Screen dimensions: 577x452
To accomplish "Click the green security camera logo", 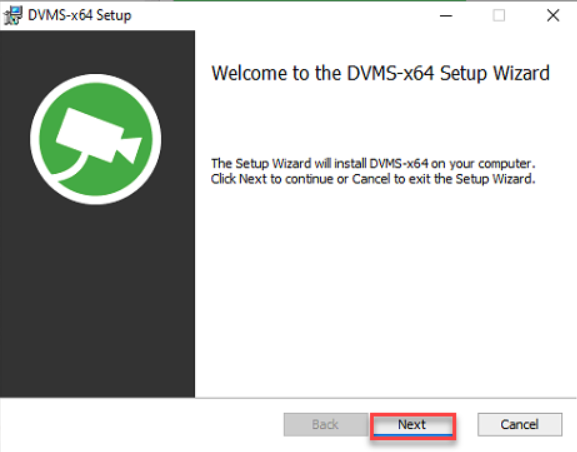I will [96, 139].
